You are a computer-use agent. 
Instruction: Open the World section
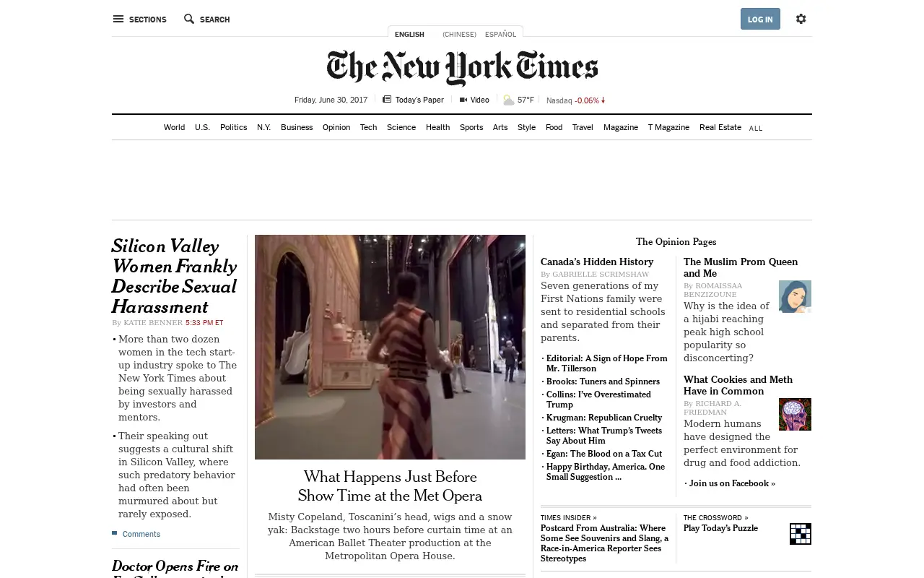tap(174, 127)
